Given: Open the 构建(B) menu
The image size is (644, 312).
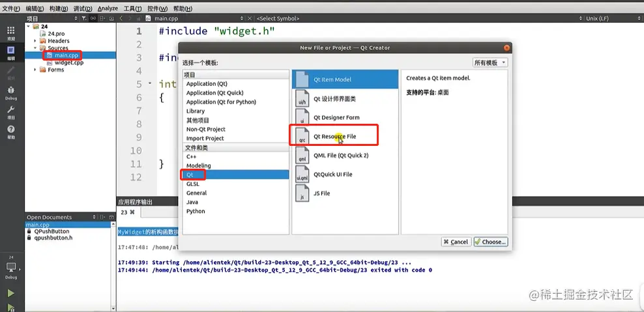Looking at the screenshot, I should pyautogui.click(x=59, y=8).
